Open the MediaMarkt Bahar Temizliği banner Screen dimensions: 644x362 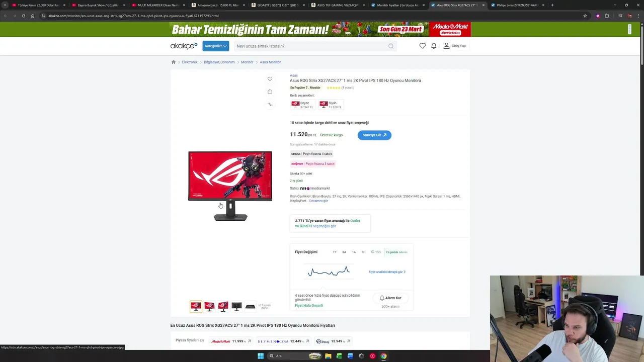320,29
